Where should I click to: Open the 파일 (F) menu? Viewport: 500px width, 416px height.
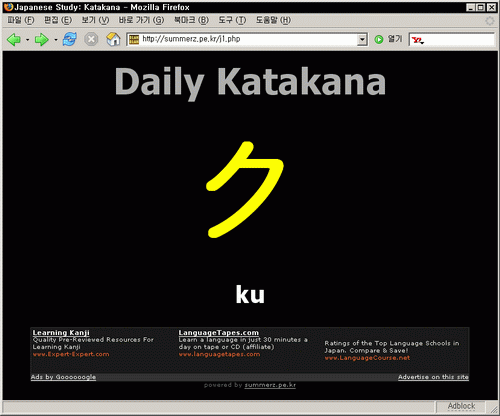[21, 20]
